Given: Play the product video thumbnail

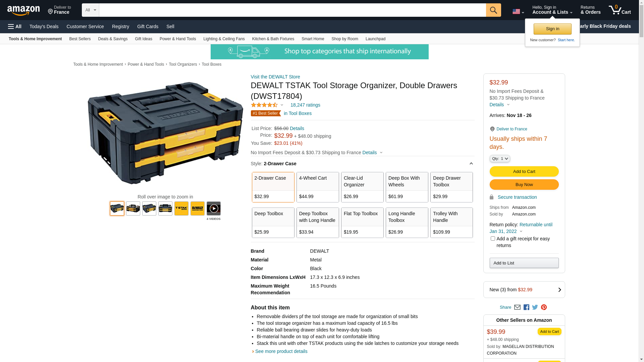Looking at the screenshot, I should (x=213, y=208).
